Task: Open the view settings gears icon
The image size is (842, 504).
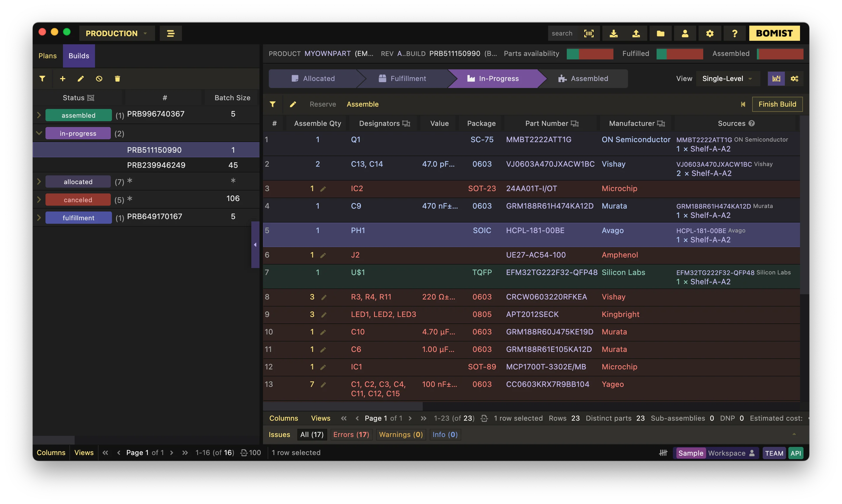Action: (x=794, y=79)
